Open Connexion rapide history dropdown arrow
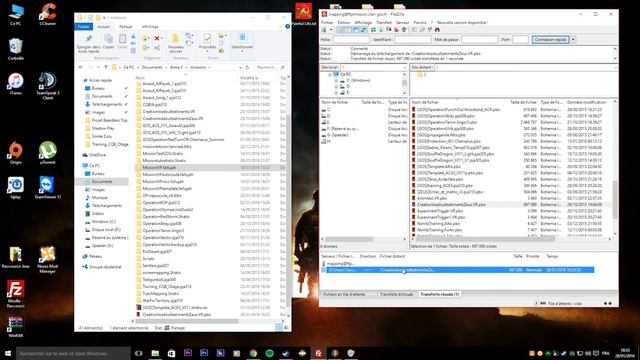 (x=573, y=40)
